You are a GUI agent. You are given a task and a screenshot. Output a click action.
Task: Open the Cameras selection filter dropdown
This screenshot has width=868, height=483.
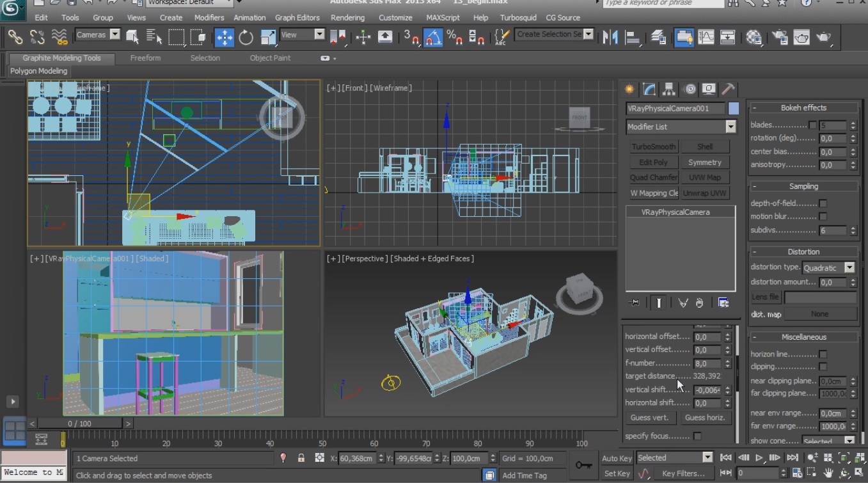(114, 35)
